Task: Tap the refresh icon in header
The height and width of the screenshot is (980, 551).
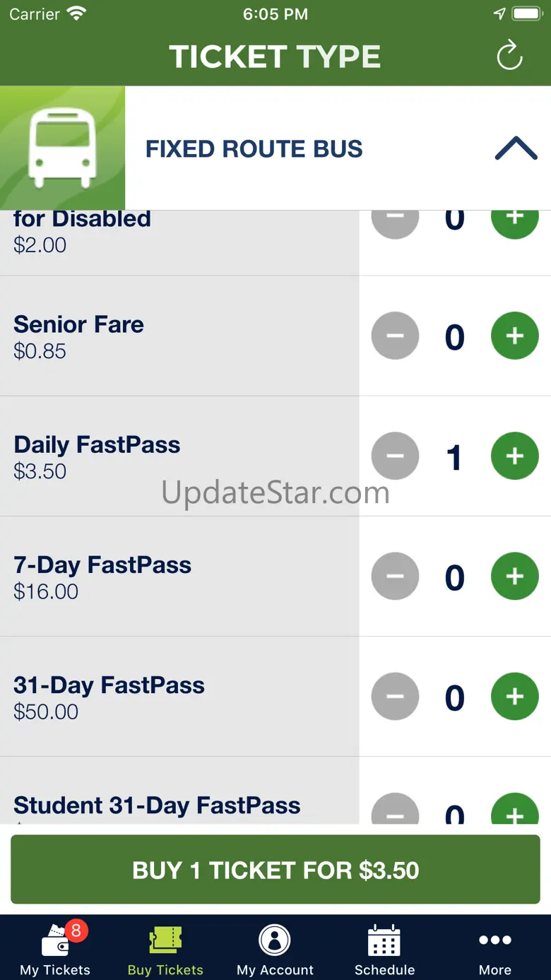Action: coord(509,57)
